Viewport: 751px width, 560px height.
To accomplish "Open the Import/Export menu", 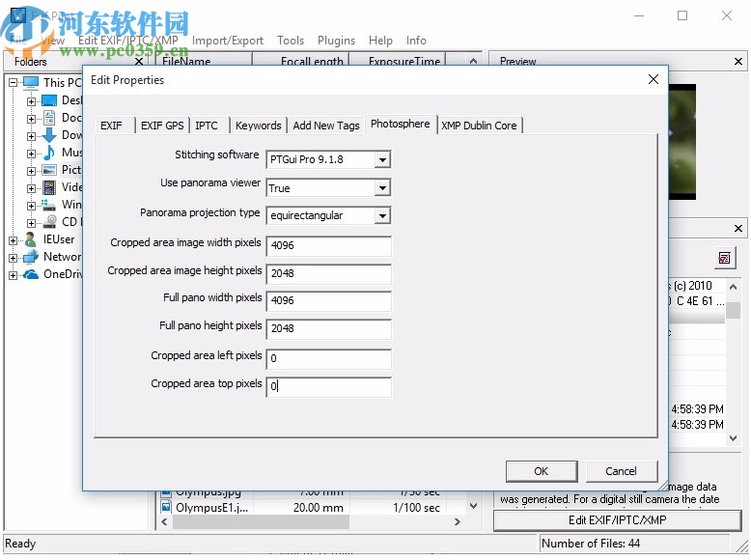I will coord(228,41).
